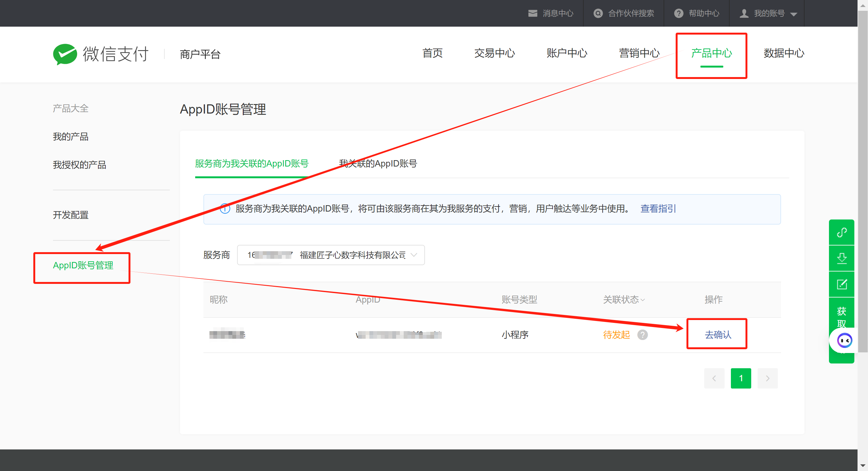Viewport: 868px width, 471px height.
Task: Open the message center envelope icon
Action: pyautogui.click(x=533, y=13)
